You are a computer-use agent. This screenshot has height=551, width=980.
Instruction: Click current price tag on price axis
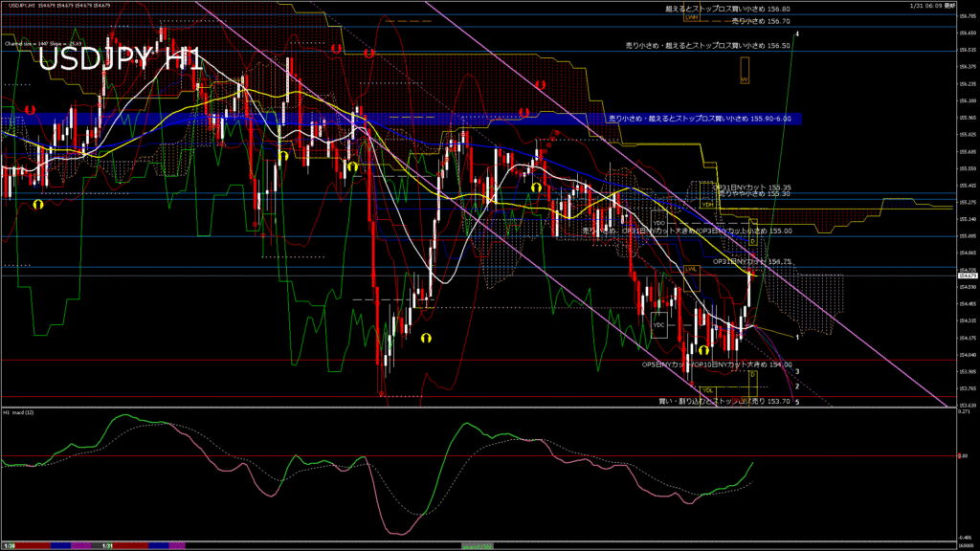967,275
